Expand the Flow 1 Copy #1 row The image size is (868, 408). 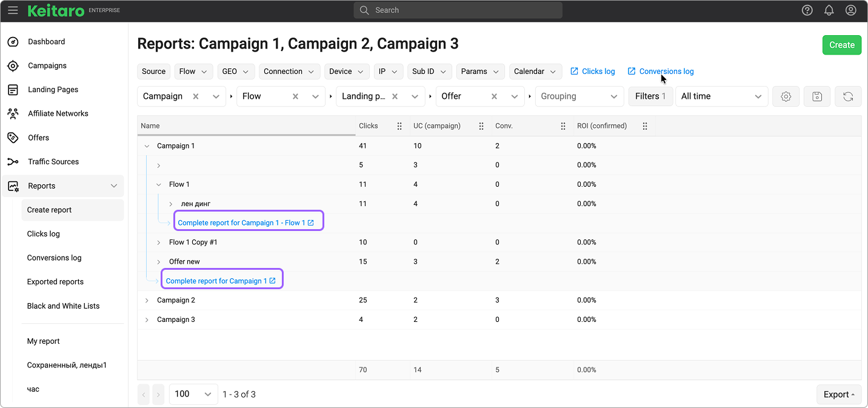tap(159, 242)
